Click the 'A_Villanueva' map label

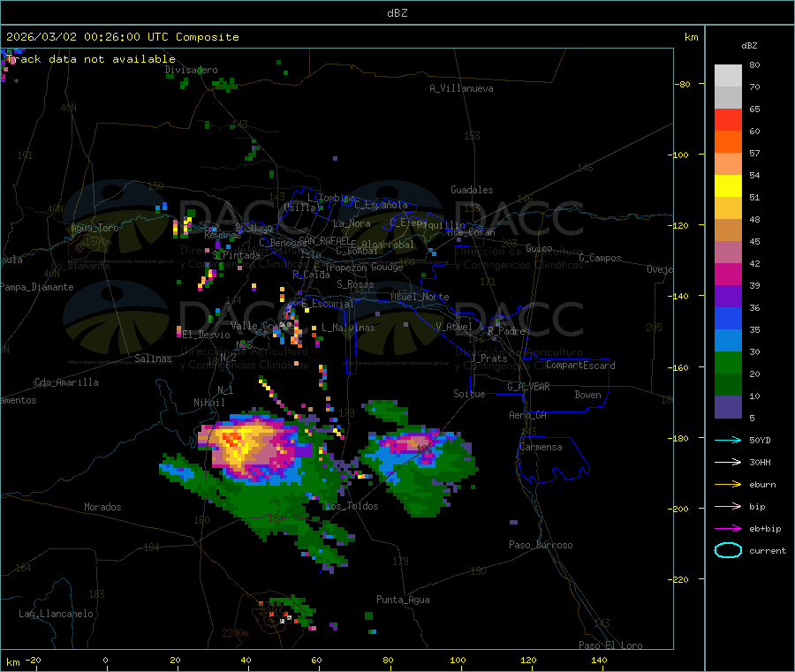point(461,88)
